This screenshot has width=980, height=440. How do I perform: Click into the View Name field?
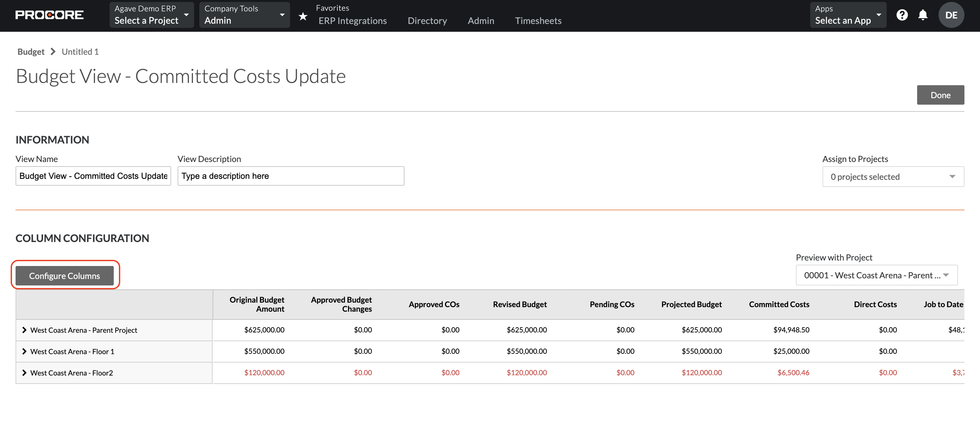[x=93, y=176]
